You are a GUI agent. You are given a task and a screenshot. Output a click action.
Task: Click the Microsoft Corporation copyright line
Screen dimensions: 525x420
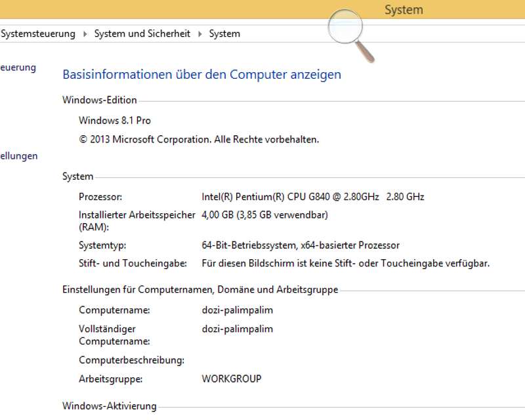coord(198,139)
